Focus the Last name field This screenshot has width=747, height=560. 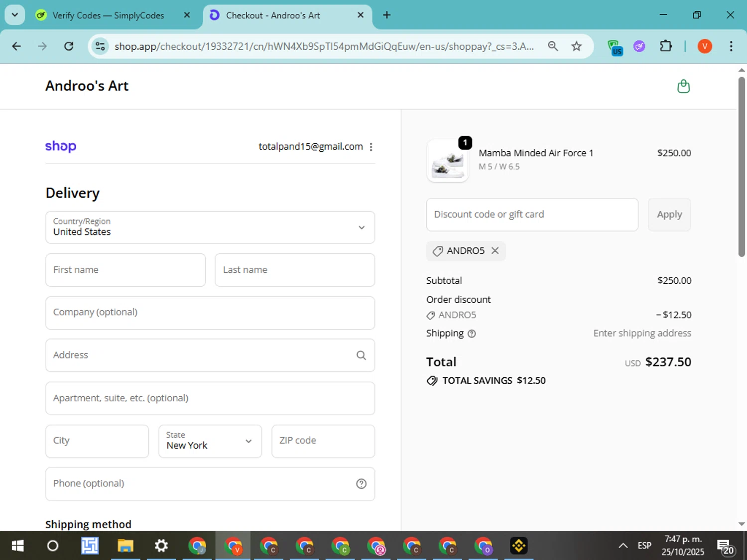[x=295, y=270]
